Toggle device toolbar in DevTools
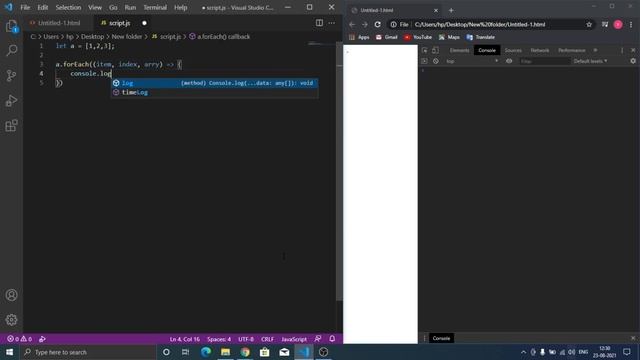 click(436, 50)
